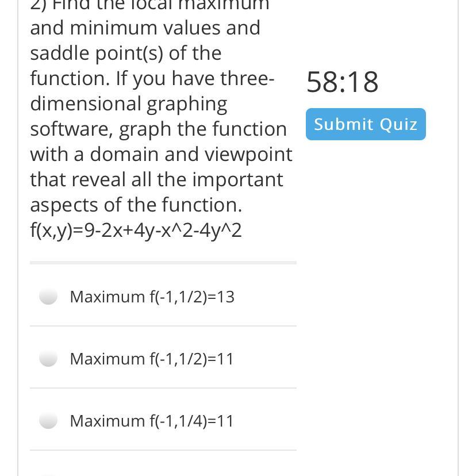Pick radio option Maximum f(-1,1/4)=11

[x=48, y=421]
